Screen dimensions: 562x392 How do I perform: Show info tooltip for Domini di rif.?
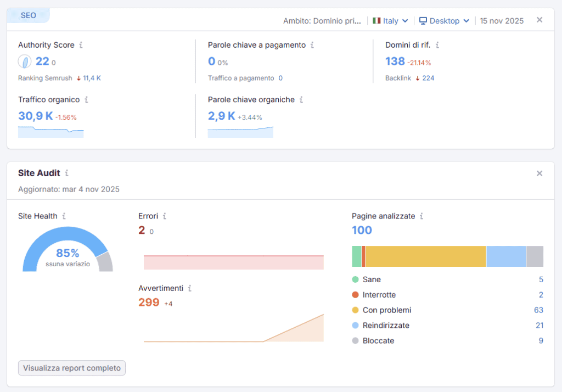click(x=437, y=45)
